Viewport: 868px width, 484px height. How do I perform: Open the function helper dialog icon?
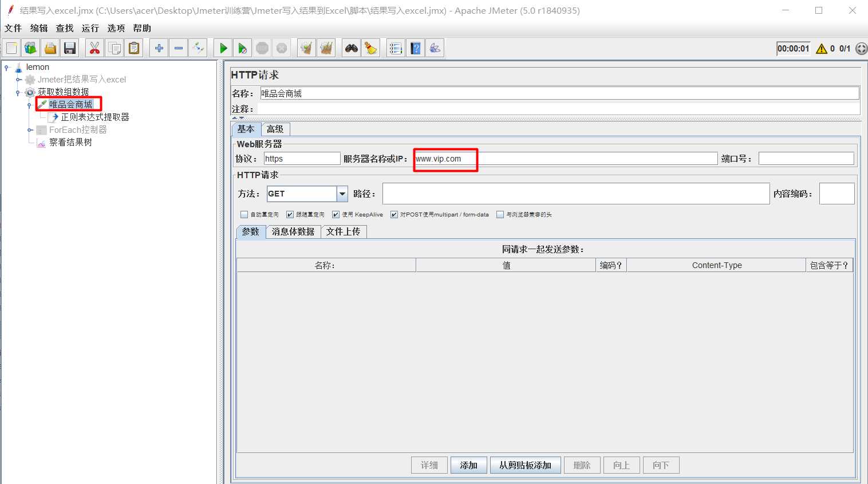[x=396, y=48]
